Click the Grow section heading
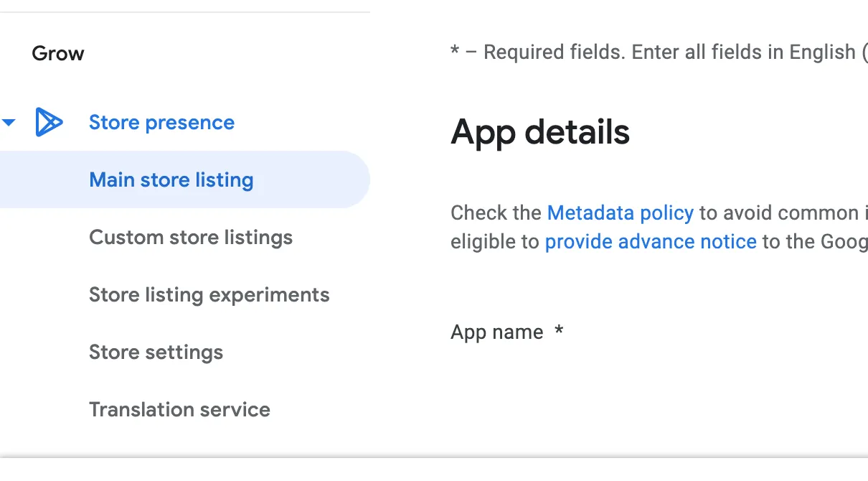Image resolution: width=868 pixels, height=481 pixels. 58,54
